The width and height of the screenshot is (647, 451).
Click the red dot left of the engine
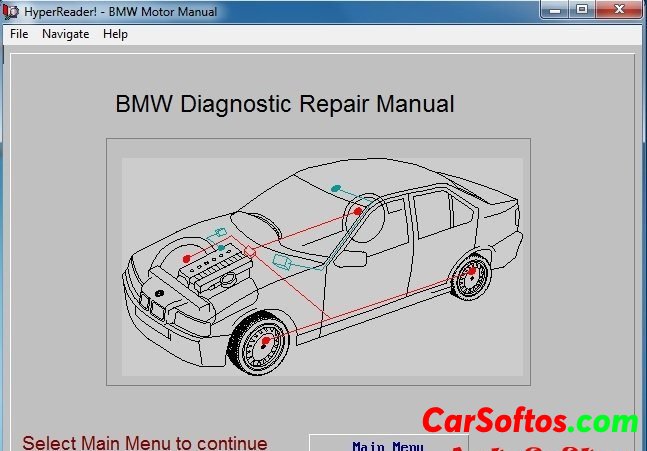[x=186, y=258]
